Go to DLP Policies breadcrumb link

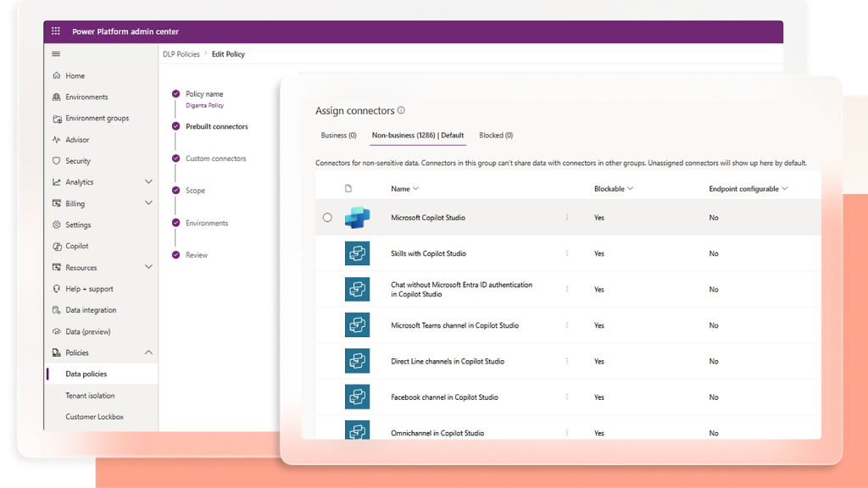coord(181,53)
